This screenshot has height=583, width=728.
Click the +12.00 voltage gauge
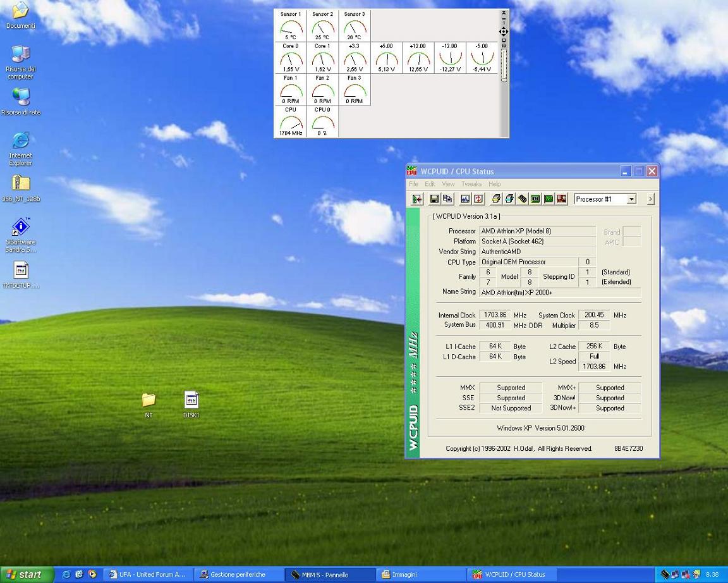click(x=418, y=58)
